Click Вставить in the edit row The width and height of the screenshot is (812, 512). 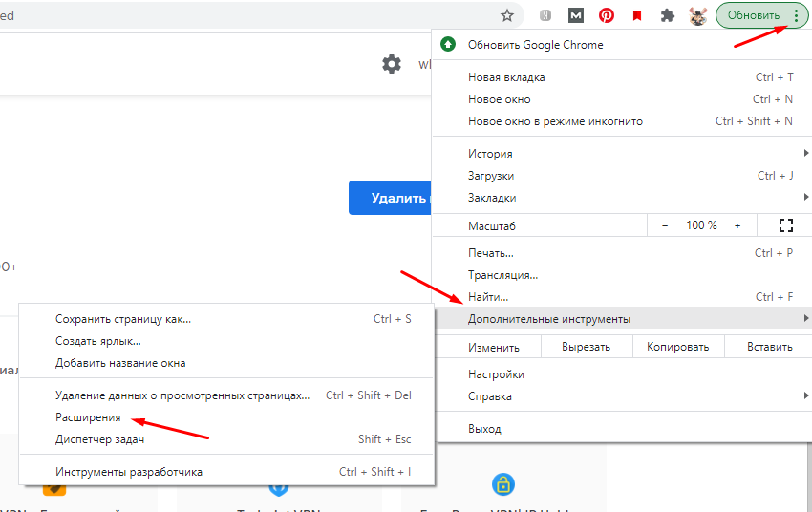click(770, 347)
